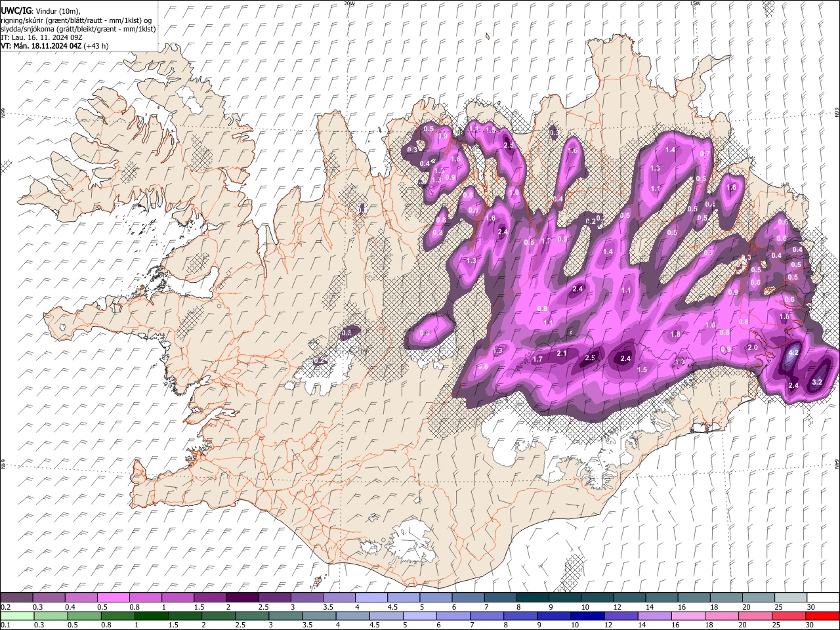The width and height of the screenshot is (840, 630).
Task: Pick the darkest purple 2 swatch, upper legend row
Action: coord(241,597)
